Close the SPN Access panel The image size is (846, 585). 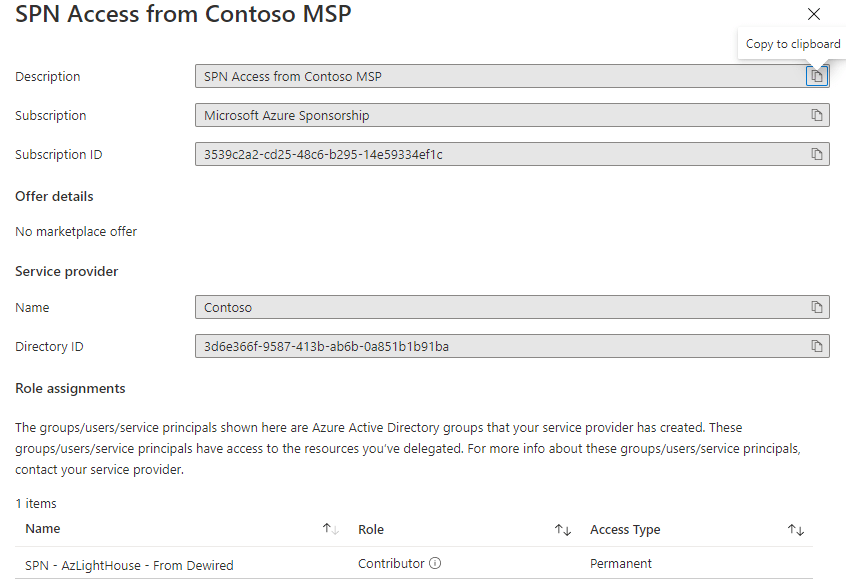814,14
